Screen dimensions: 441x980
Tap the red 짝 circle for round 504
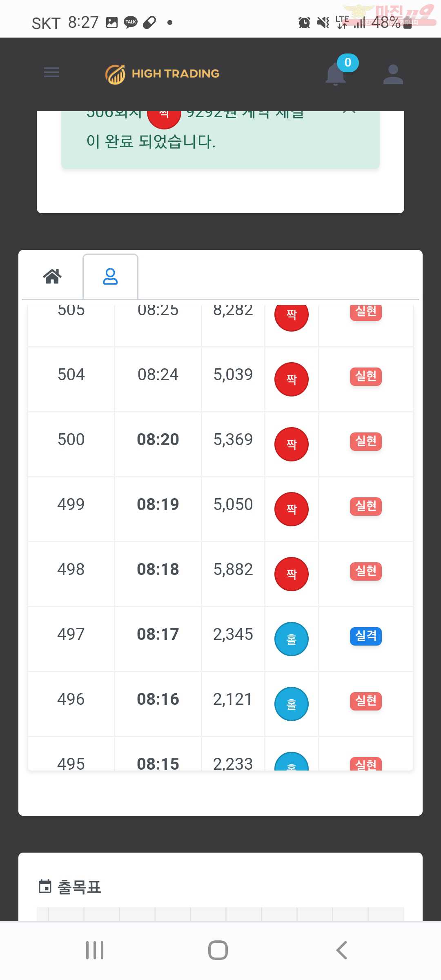pos(291,379)
